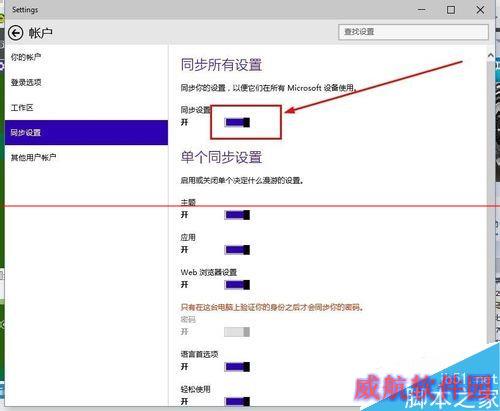Maximize the Settings window
Screen dimensions: 500x411
pos(451,10)
